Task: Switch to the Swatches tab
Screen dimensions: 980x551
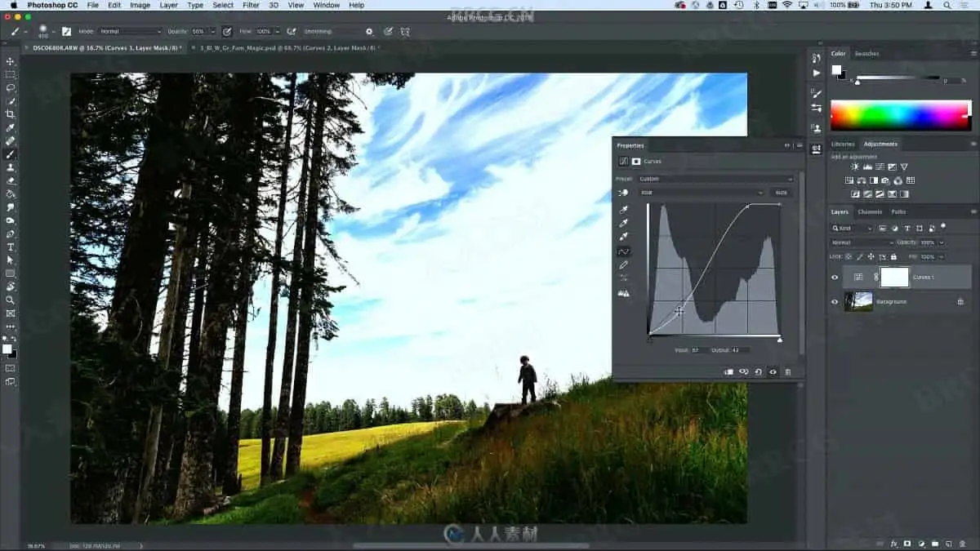Action: (x=866, y=53)
